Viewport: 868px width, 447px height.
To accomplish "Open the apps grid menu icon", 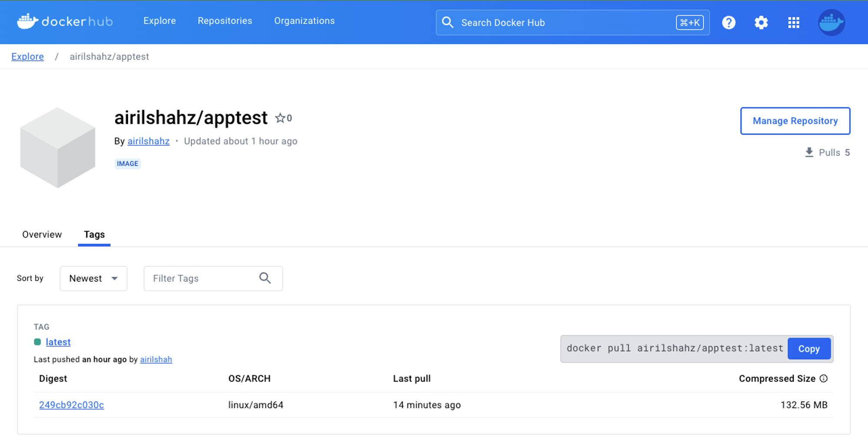I will (x=794, y=23).
